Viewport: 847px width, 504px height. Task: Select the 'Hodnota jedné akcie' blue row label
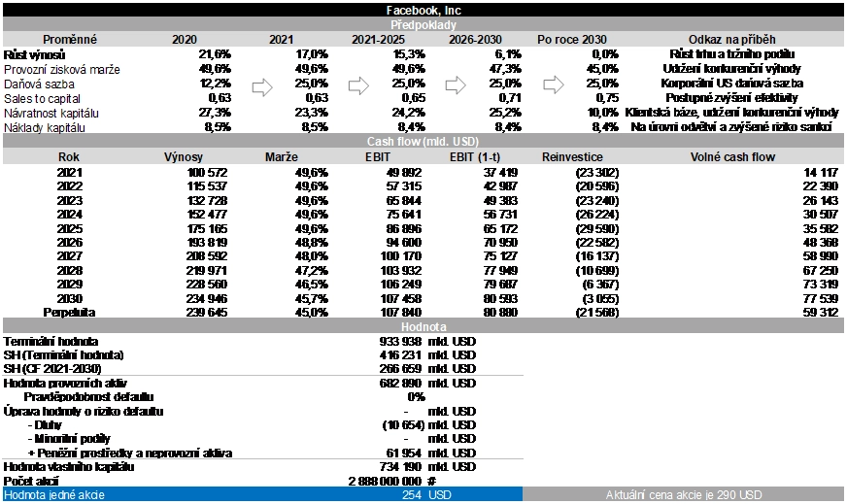coord(54,495)
